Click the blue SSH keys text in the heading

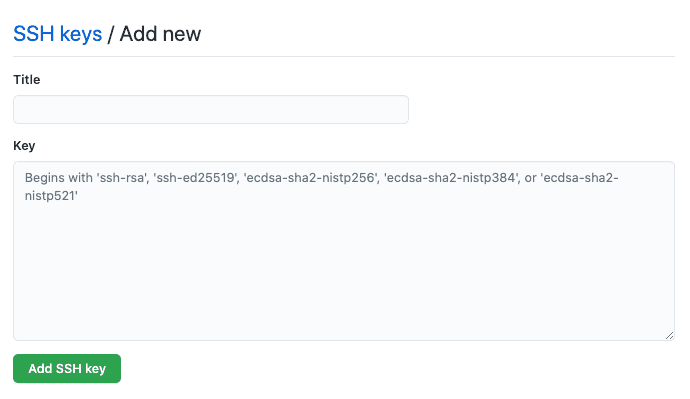58,34
